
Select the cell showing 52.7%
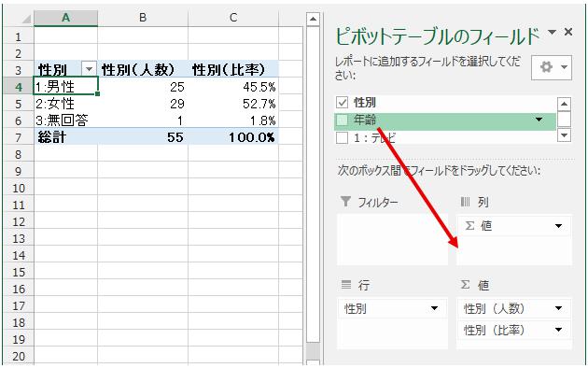[x=233, y=103]
